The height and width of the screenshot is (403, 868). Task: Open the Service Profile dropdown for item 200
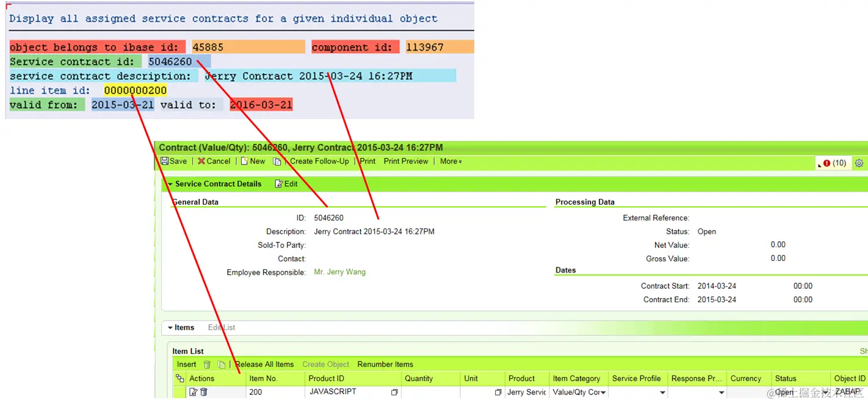point(662,393)
